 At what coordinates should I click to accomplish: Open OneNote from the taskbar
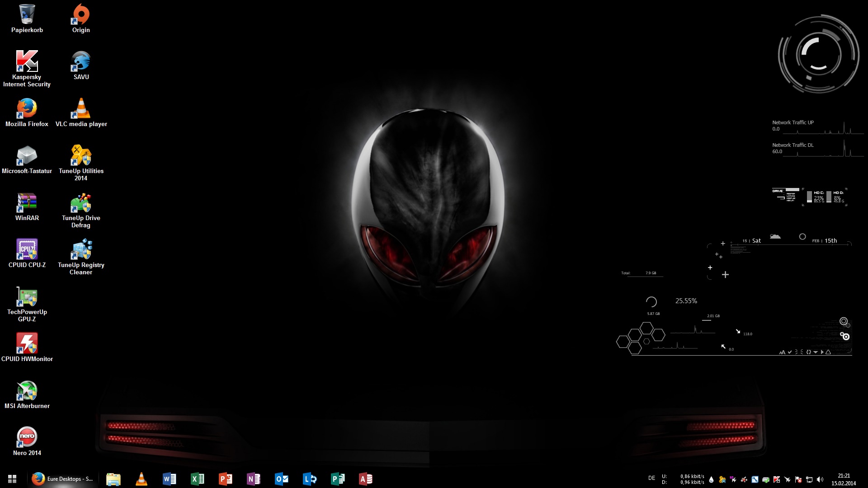pyautogui.click(x=254, y=479)
